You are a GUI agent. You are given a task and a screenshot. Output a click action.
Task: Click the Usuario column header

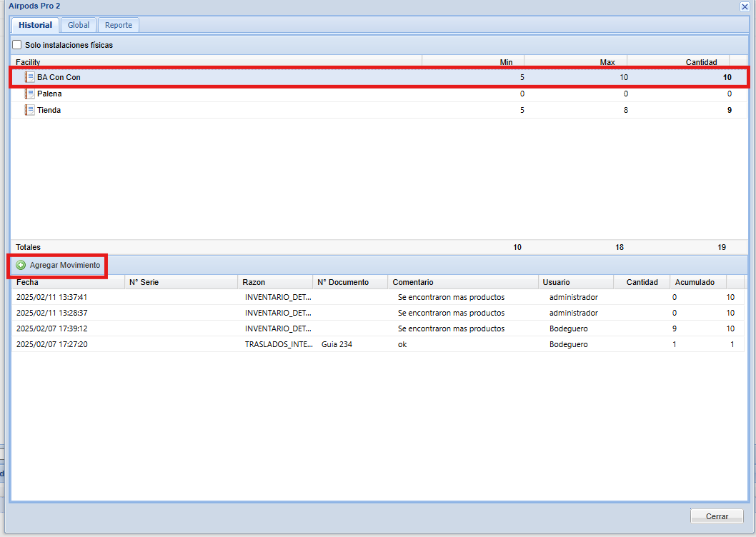click(576, 282)
